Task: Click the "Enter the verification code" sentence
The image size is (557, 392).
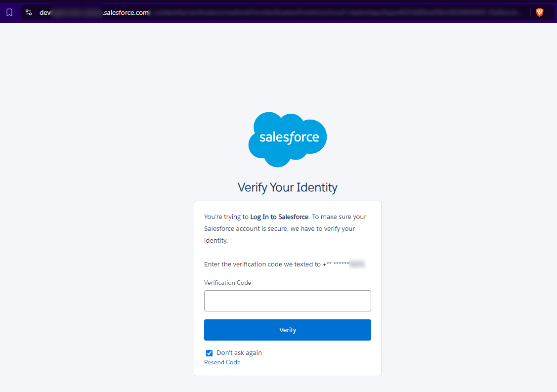Action: click(262, 264)
